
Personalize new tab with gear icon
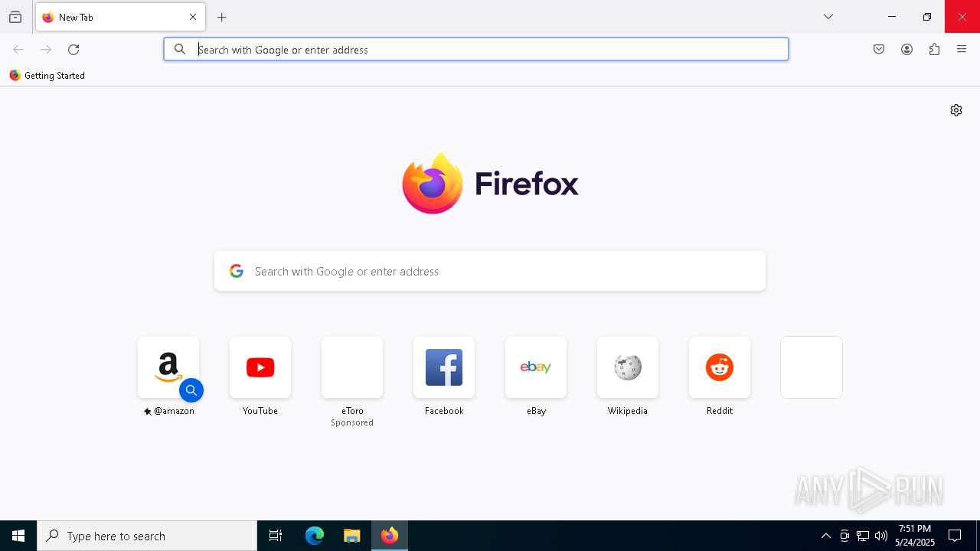[x=956, y=110]
